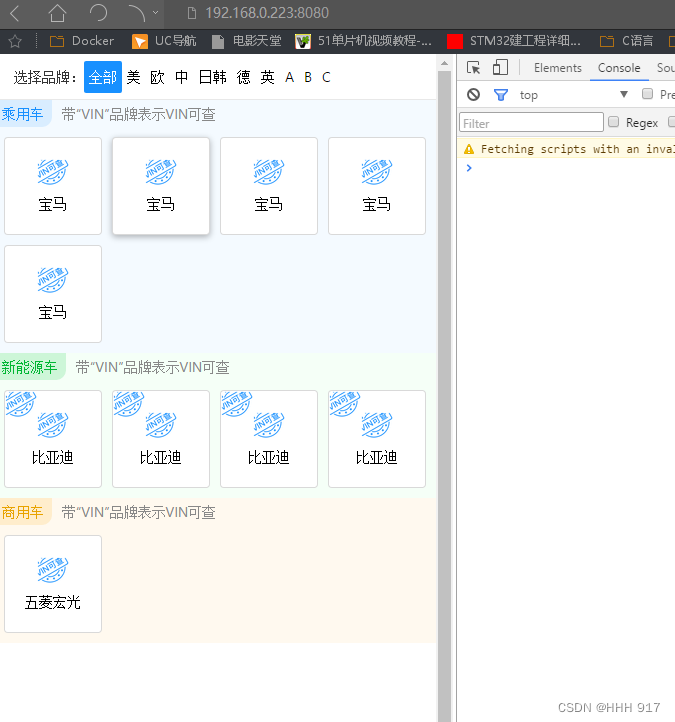The image size is (675, 722).
Task: Open the Docker bookmark folder
Action: point(81,41)
